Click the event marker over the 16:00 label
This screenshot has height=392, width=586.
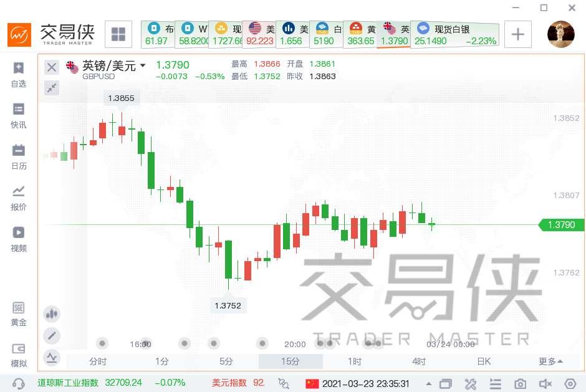[x=145, y=343]
